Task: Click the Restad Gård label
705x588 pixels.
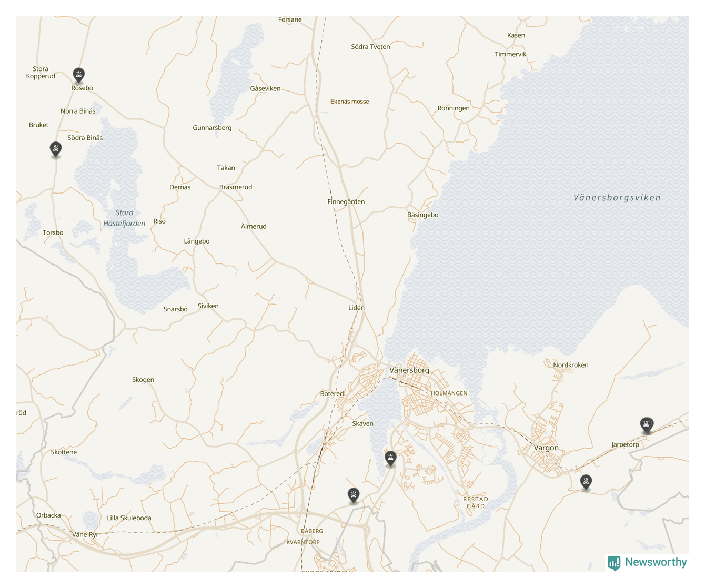Action: [475, 503]
